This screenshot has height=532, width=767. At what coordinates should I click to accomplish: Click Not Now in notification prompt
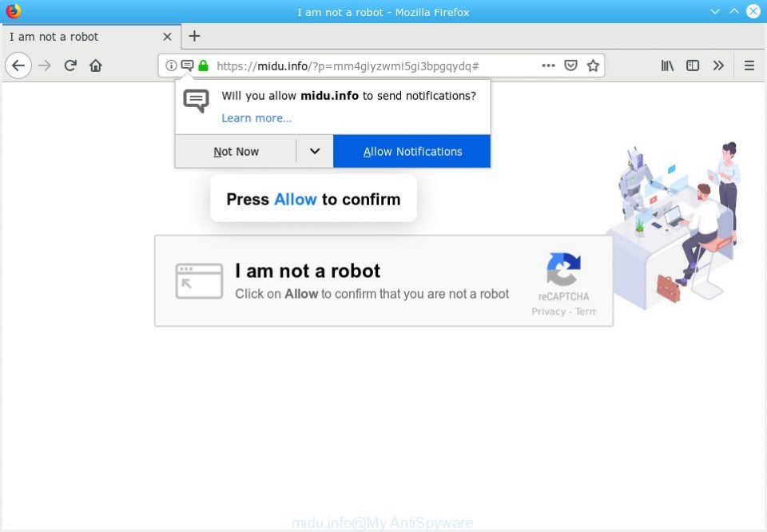(x=236, y=152)
